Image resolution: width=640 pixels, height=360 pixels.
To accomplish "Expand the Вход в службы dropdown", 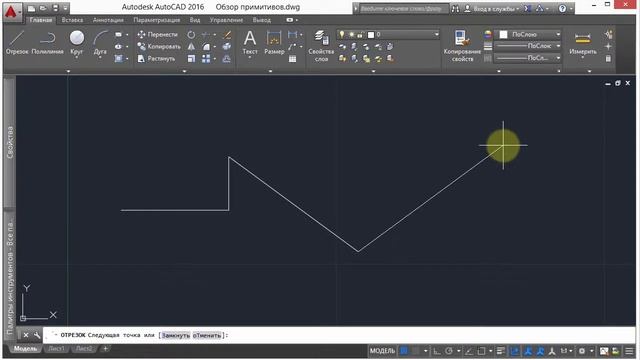I will pyautogui.click(x=518, y=9).
